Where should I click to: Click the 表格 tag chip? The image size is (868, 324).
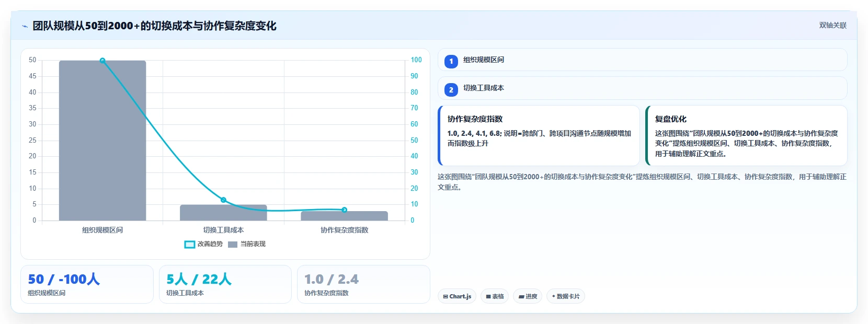(495, 296)
